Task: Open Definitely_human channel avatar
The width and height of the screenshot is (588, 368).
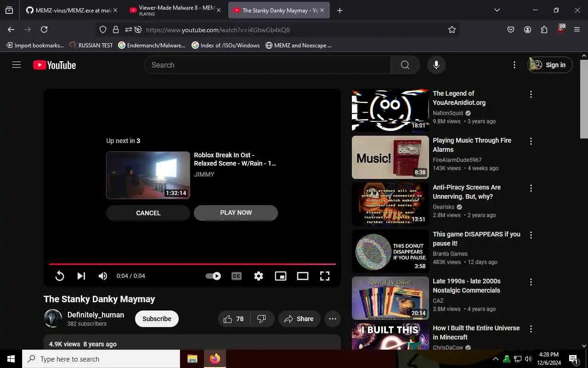Action: click(53, 318)
